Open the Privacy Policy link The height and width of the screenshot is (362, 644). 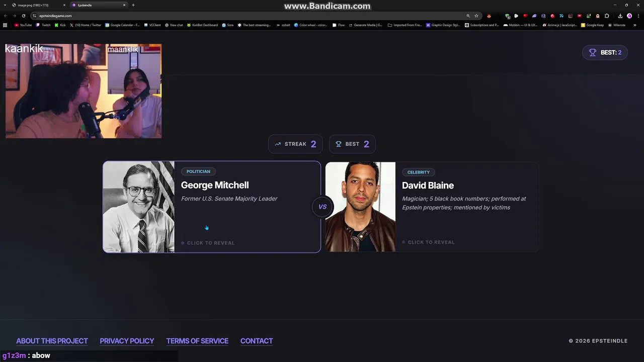[127, 341]
